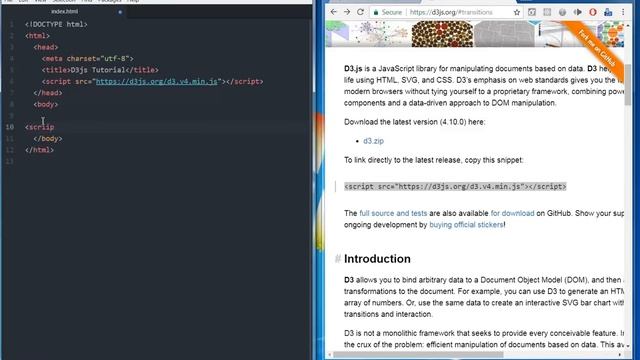Click the blue extension icon near the menu
Image resolution: width=640 pixels, height=360 pixels.
point(608,12)
